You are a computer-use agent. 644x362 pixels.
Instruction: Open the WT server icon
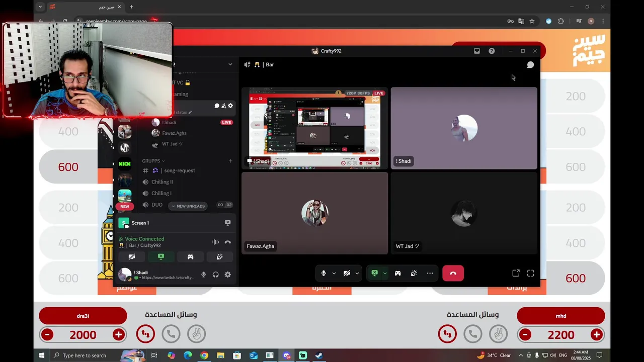[125, 148]
